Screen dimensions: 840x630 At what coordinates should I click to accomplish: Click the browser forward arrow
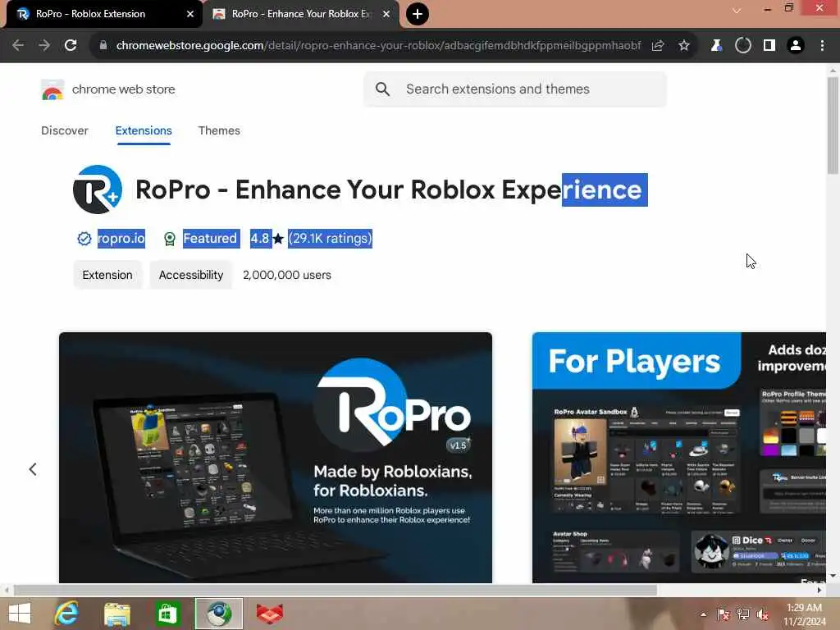[44, 46]
